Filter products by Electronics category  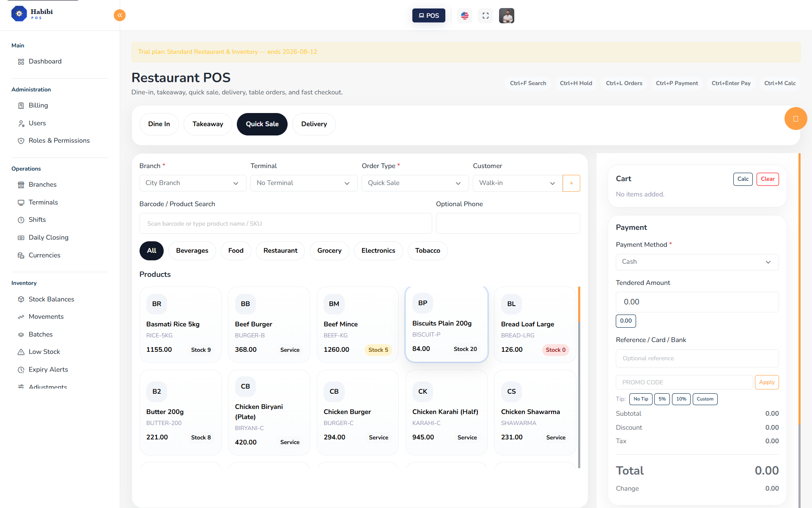click(x=379, y=251)
